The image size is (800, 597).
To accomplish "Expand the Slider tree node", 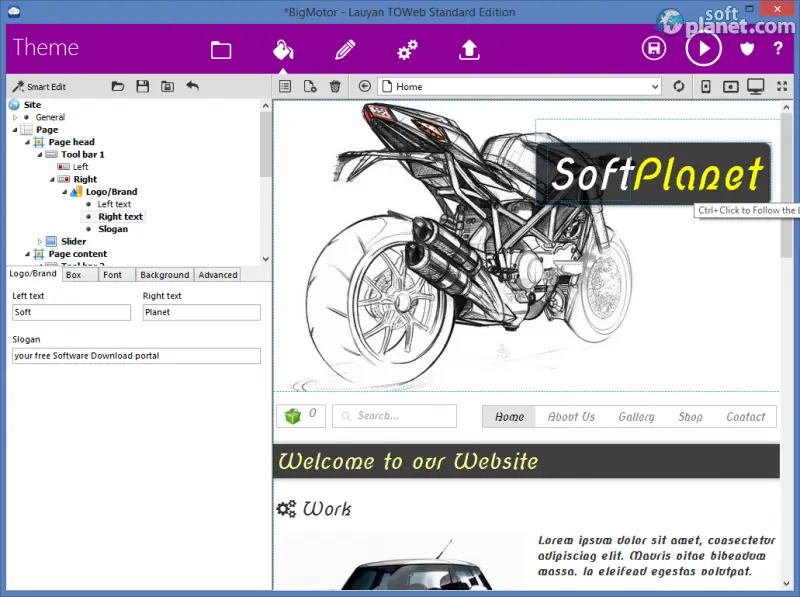I will coord(40,241).
